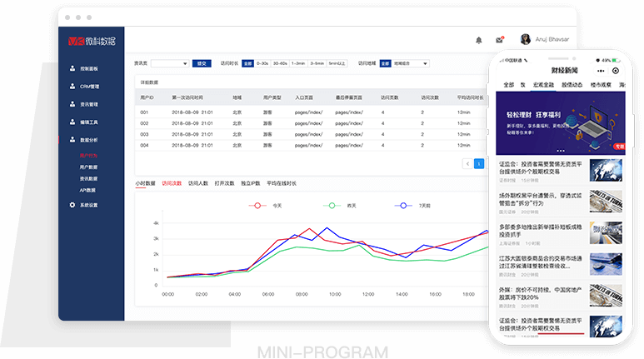
Task: Open the 资讯类 dropdown
Action: pos(170,63)
